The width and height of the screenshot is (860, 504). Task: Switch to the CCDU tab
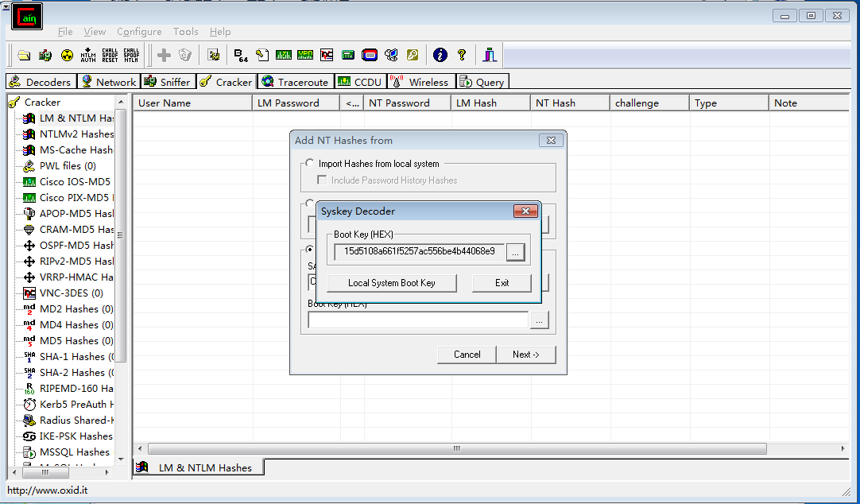(x=360, y=82)
